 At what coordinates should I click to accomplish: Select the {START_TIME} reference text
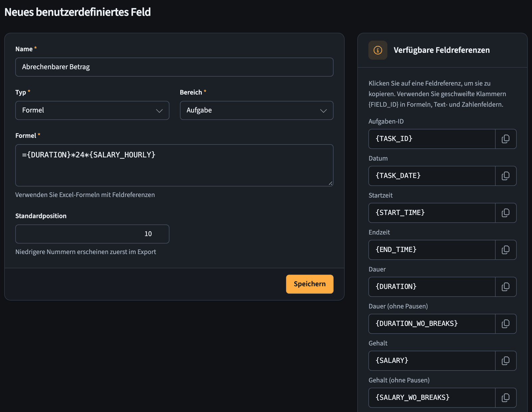pyautogui.click(x=400, y=213)
